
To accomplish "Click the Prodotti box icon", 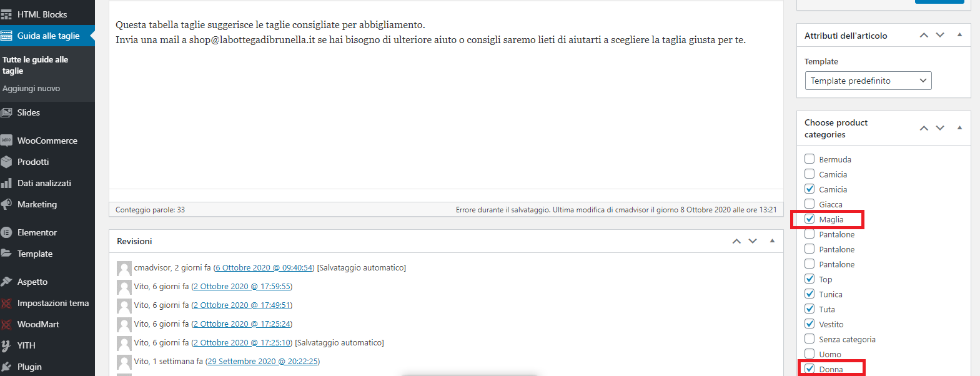I will point(6,162).
